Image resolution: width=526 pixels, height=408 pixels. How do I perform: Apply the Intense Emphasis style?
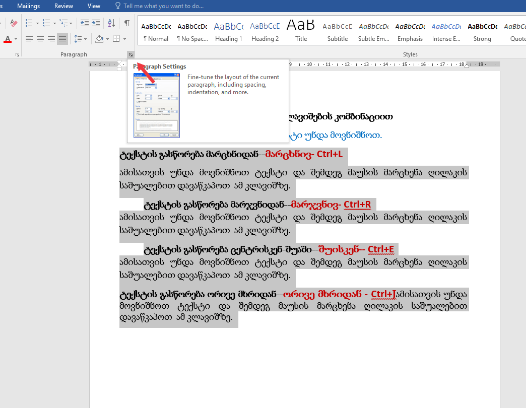(446, 32)
